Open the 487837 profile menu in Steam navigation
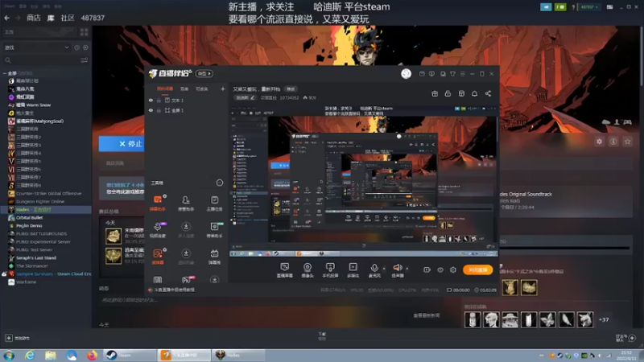644x362 pixels. [93, 18]
